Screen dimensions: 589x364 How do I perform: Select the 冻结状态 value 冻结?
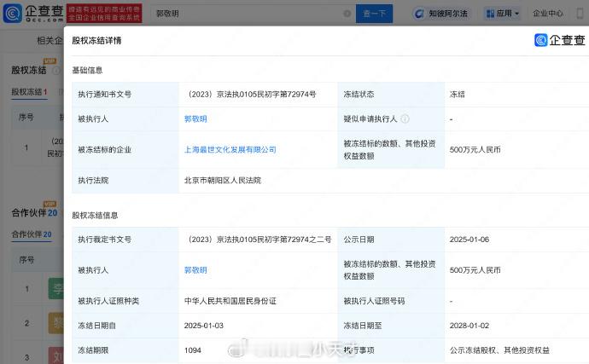pyautogui.click(x=458, y=94)
